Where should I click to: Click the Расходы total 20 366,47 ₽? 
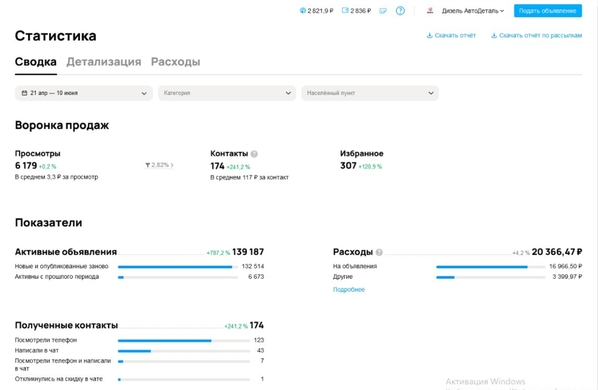point(557,252)
